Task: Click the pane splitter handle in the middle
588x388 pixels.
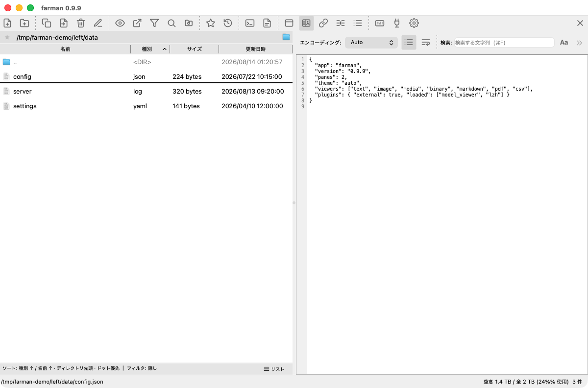Action: click(x=294, y=203)
